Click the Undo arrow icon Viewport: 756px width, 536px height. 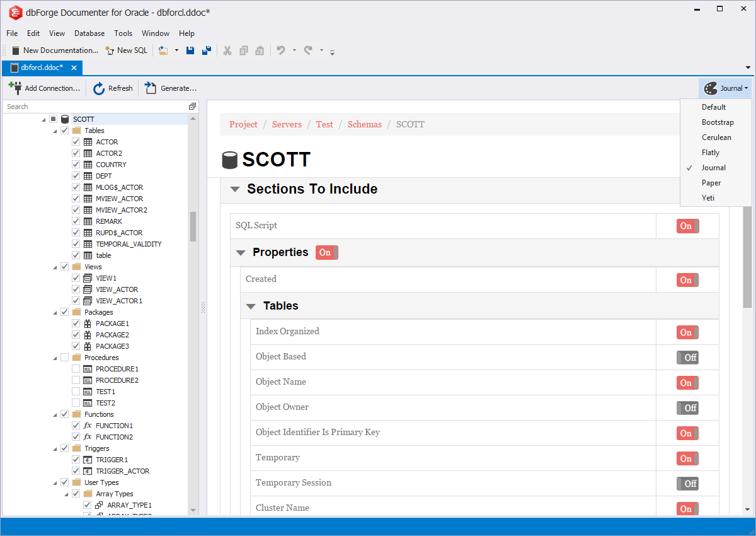tap(281, 50)
